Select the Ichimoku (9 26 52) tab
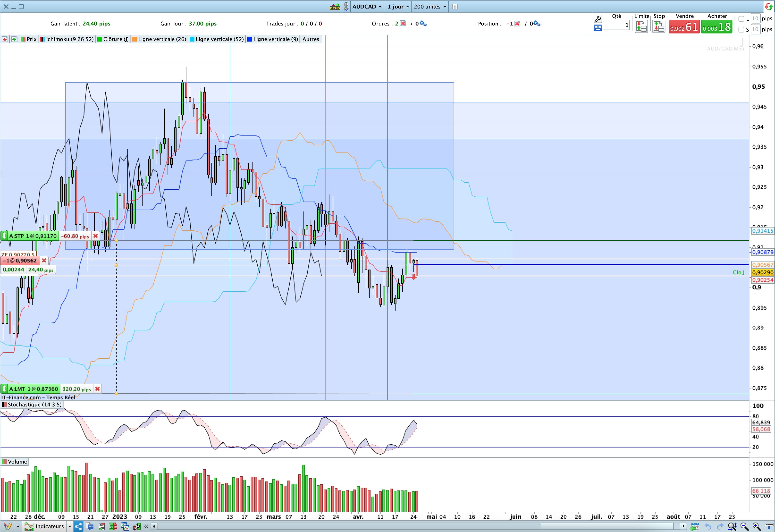This screenshot has height=532, width=775. click(67, 39)
